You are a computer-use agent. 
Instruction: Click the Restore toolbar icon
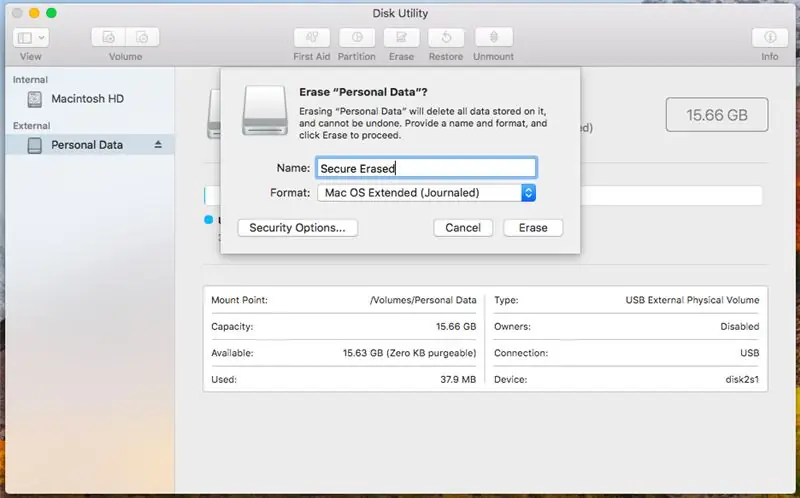pos(446,37)
